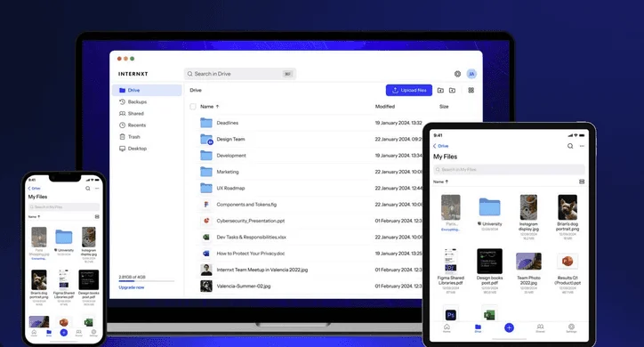Tap Brian's dog portrait.png thumbnail on phone
Image resolution: width=644 pixels, height=347 pixels.
pyautogui.click(x=39, y=280)
